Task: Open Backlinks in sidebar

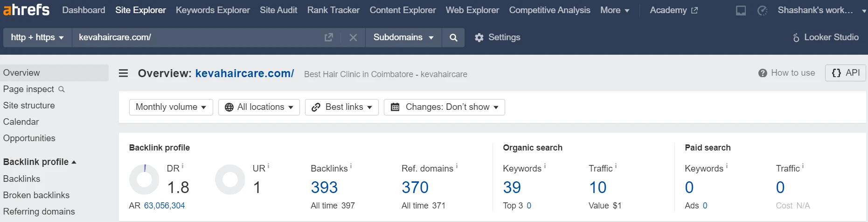Action: (21, 179)
